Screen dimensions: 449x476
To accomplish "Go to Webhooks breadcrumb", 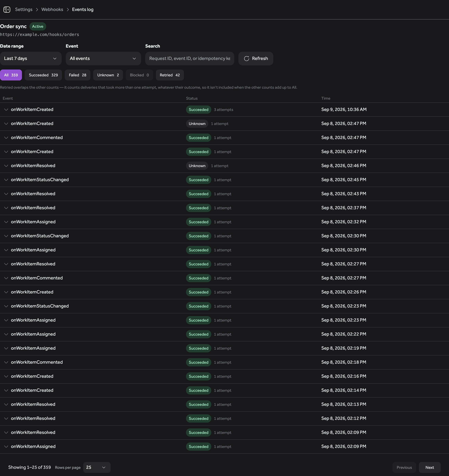I will tap(52, 10).
